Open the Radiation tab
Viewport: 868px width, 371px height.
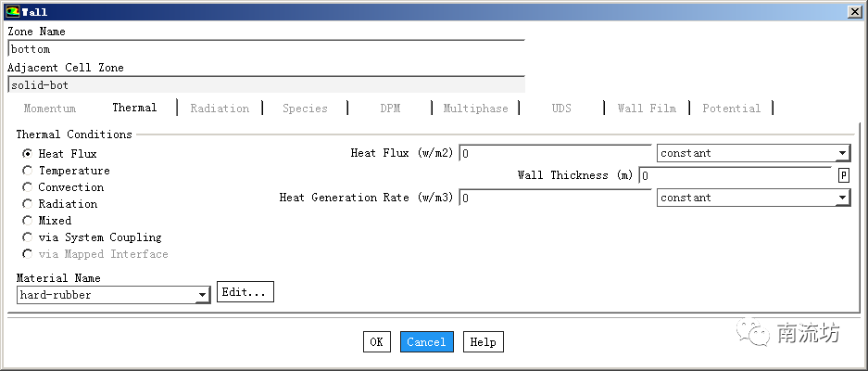[220, 109]
